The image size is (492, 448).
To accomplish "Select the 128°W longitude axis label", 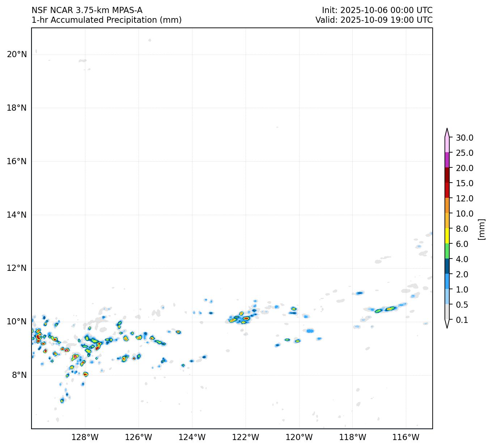I will click(85, 438).
